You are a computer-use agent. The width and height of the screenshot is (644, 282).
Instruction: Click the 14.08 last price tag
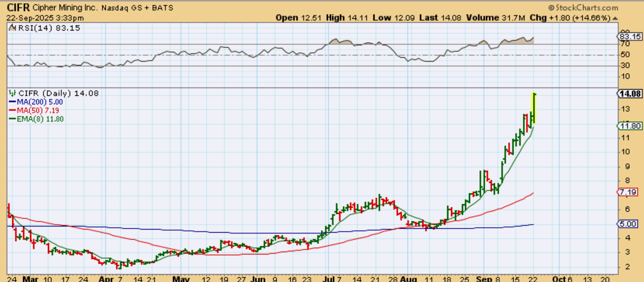(630, 94)
